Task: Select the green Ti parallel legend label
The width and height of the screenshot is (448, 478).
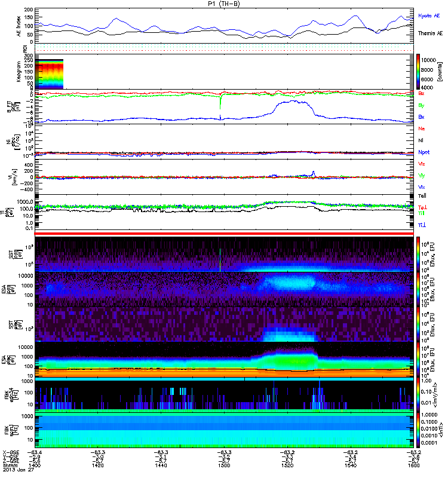Action: [x=421, y=213]
